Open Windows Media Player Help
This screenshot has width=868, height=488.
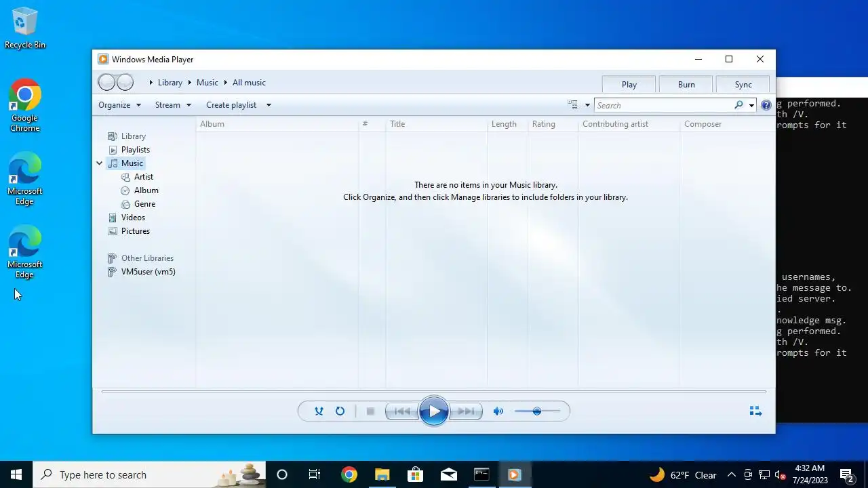[x=766, y=105]
